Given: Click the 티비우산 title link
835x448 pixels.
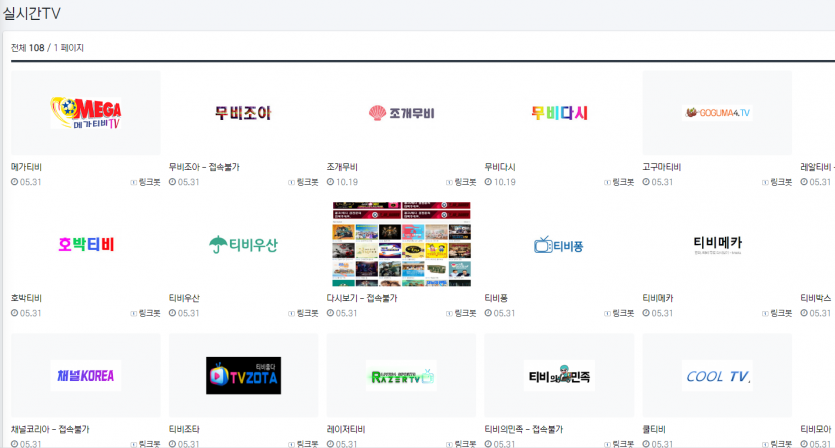Looking at the screenshot, I should [x=184, y=298].
